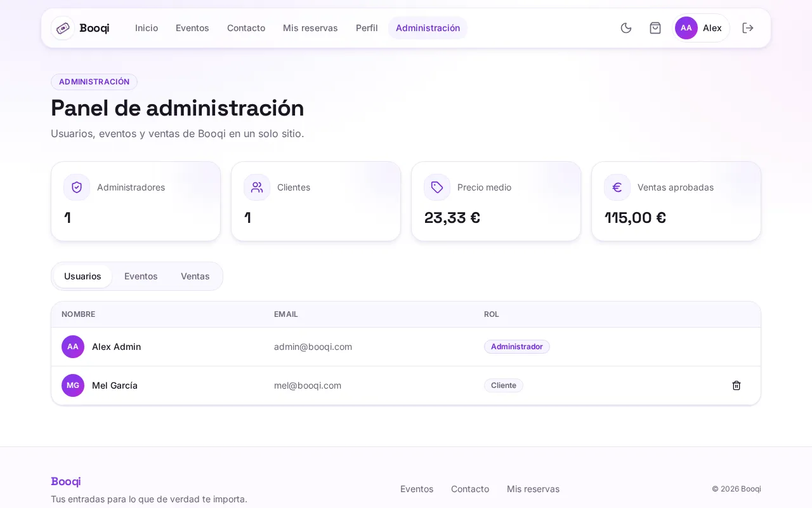Click the Cliente role badge
This screenshot has width=812, height=508.
pyautogui.click(x=504, y=385)
